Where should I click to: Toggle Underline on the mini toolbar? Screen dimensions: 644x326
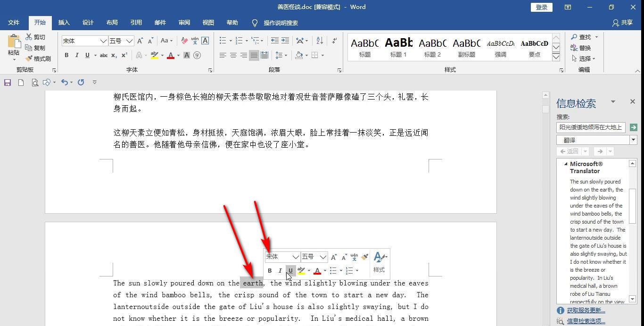click(290, 270)
